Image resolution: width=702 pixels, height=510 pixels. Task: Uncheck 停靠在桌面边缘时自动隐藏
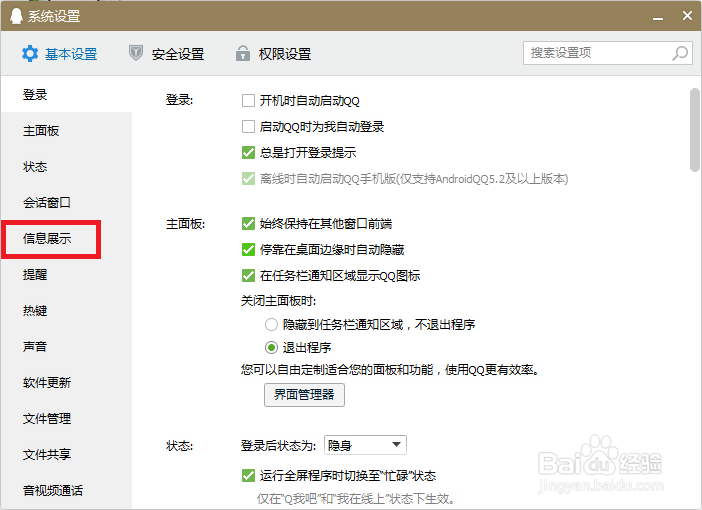click(248, 249)
